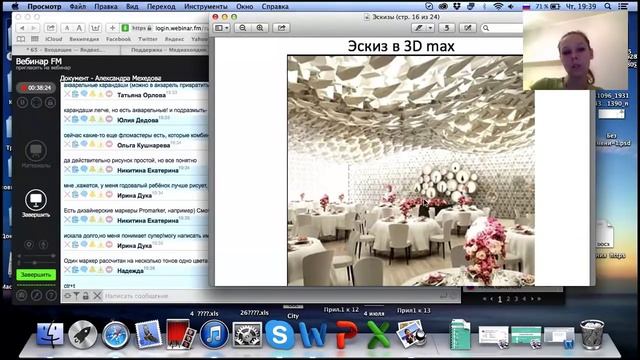This screenshot has width=640, height=360.
Task: Delete Ольга Кушнарева's message with X
Action: pyautogui.click(x=67, y=144)
